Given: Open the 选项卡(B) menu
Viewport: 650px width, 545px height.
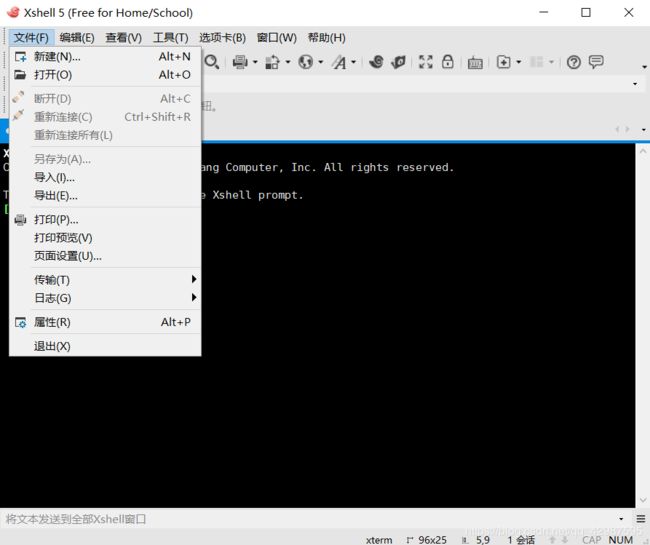Looking at the screenshot, I should tap(222, 38).
